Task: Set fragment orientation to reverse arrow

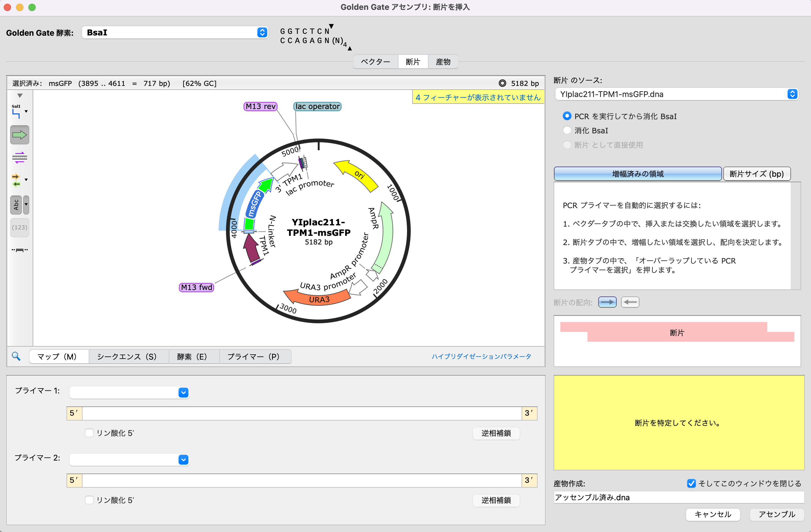Action: (x=630, y=302)
